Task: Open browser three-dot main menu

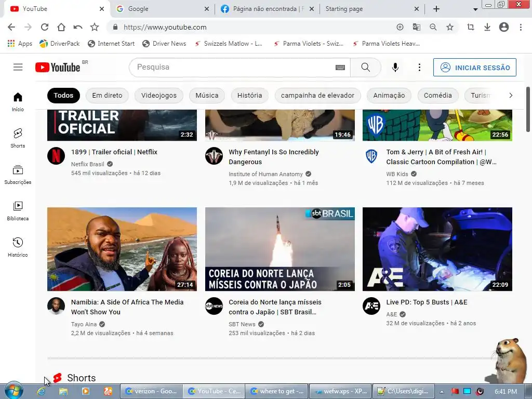Action: click(521, 27)
